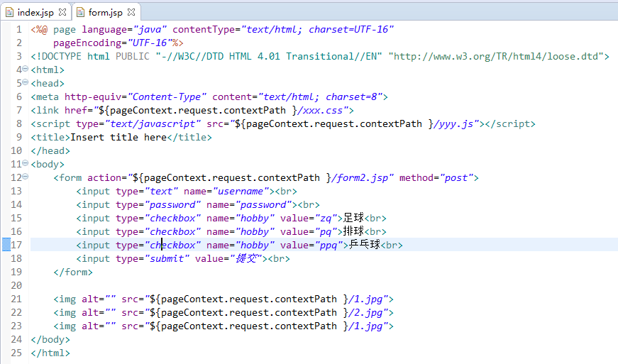Click '/1.jpg' on line 21
Viewport: 618px width, 364px height.
[365, 299]
